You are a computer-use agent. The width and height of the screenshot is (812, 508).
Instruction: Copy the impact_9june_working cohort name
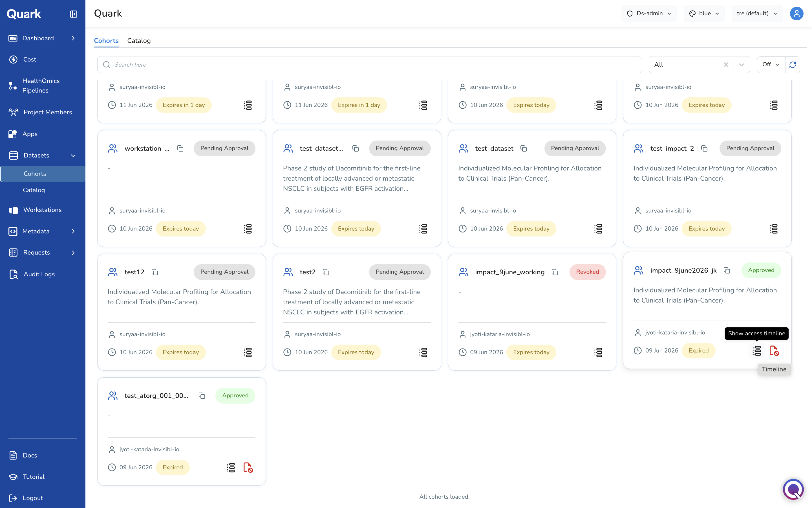click(555, 272)
